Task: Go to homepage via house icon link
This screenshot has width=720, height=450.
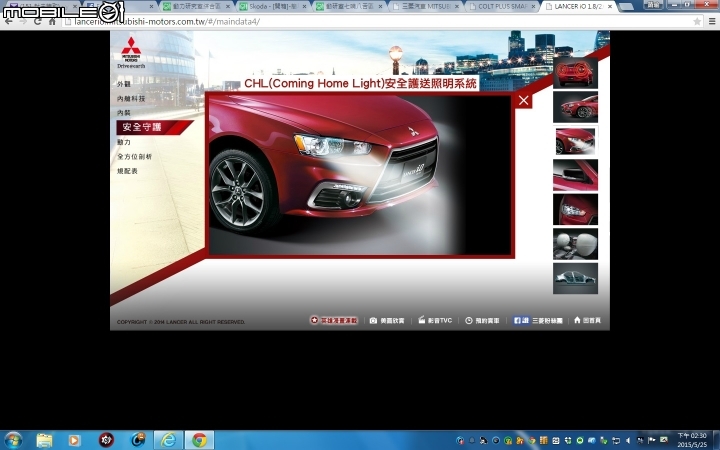Action: (587, 320)
